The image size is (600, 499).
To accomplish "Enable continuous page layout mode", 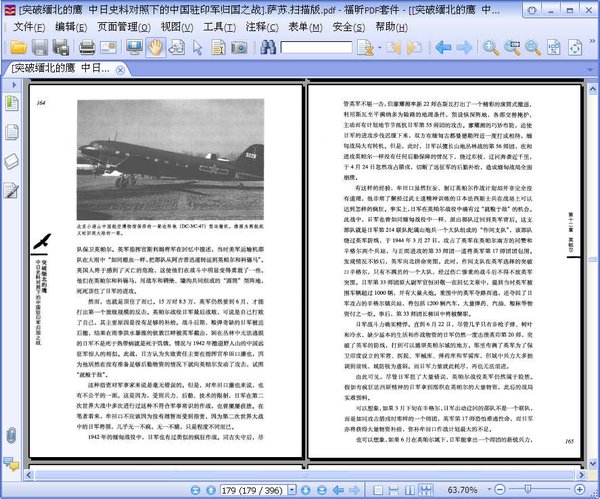I will (x=394, y=490).
